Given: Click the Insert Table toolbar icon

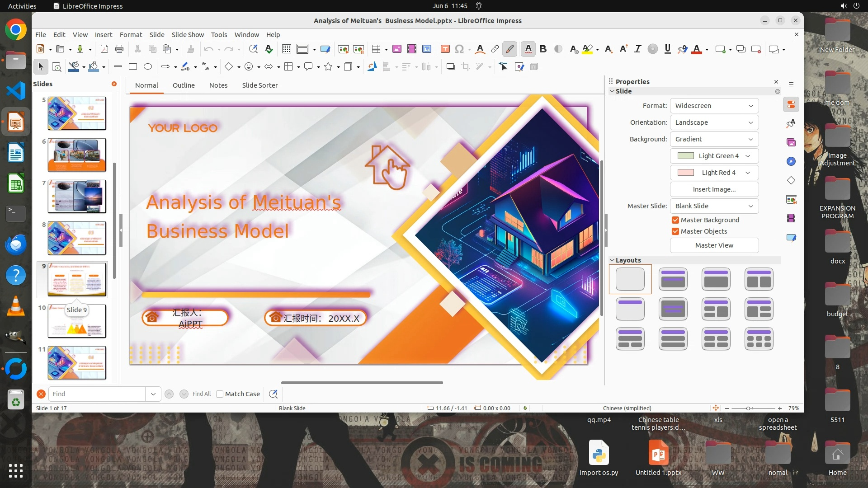Looking at the screenshot, I should click(376, 49).
